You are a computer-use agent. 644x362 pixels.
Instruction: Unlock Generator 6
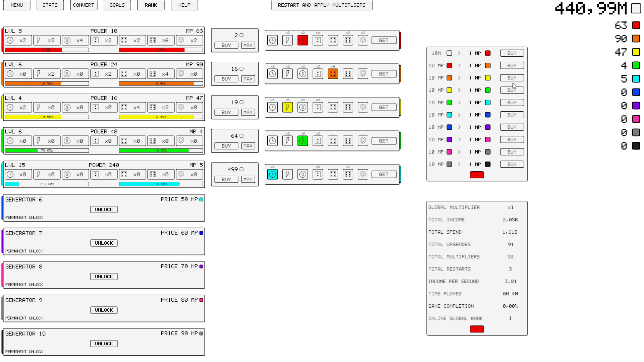[x=104, y=209]
